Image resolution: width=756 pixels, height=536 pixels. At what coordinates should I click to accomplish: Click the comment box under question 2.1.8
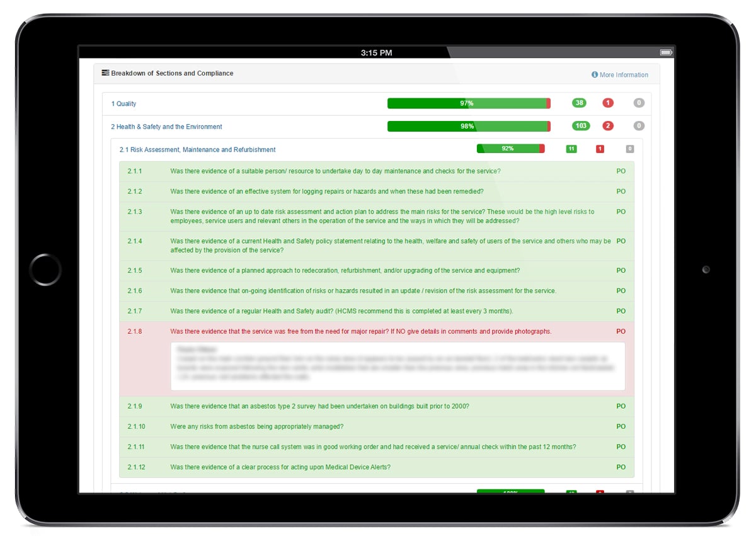click(398, 366)
